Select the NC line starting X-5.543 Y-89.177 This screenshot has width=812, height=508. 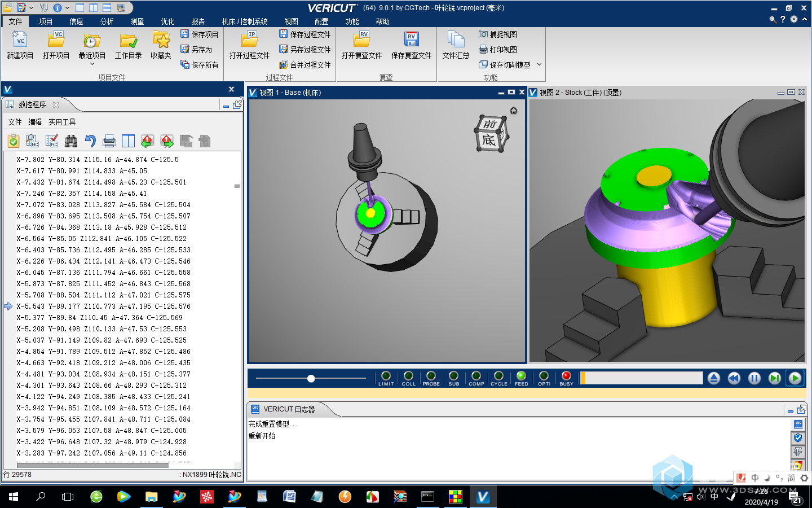(x=104, y=306)
